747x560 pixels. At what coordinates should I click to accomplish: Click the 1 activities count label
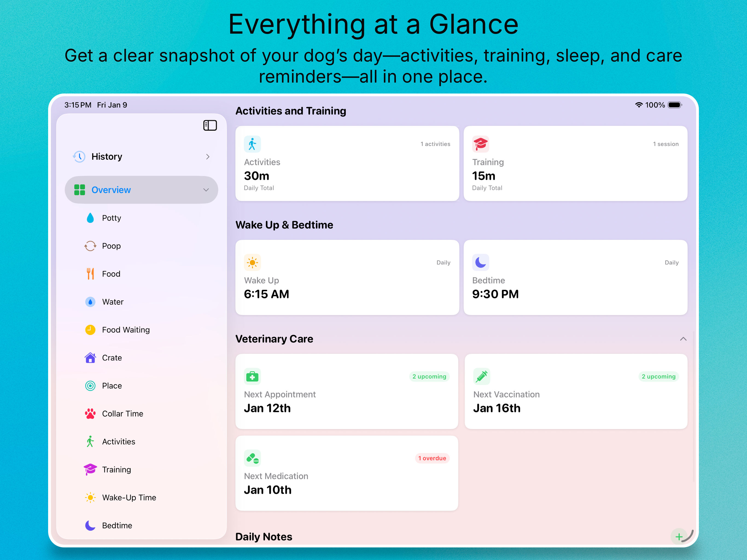click(435, 144)
